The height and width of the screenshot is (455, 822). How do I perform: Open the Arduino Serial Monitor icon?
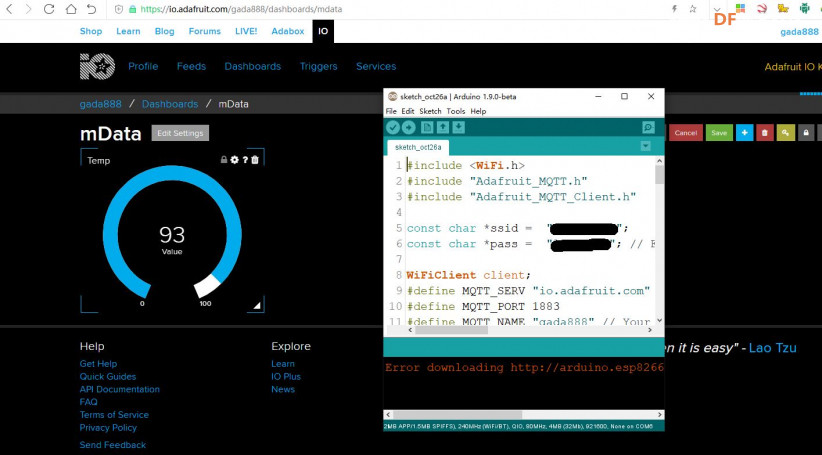coord(648,127)
